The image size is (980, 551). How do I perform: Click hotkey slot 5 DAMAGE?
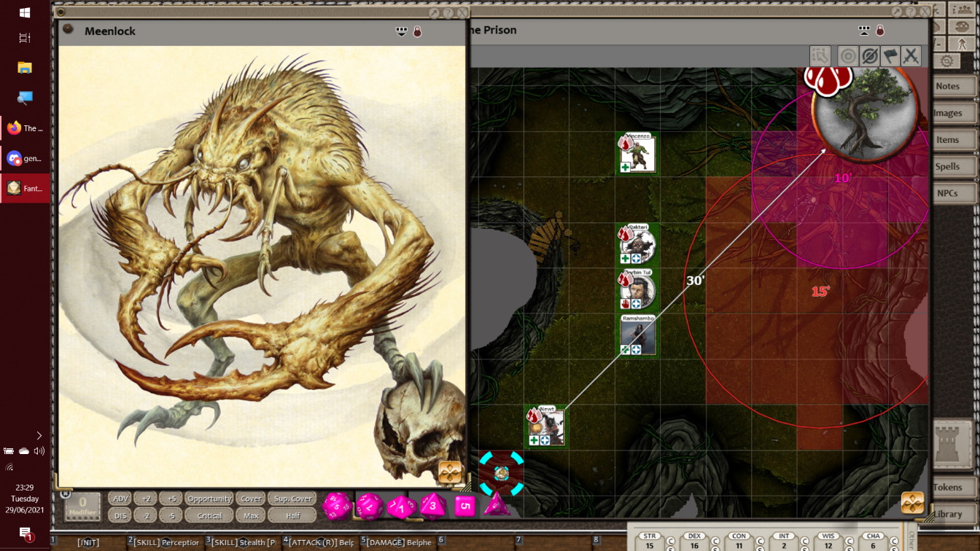coord(398,542)
